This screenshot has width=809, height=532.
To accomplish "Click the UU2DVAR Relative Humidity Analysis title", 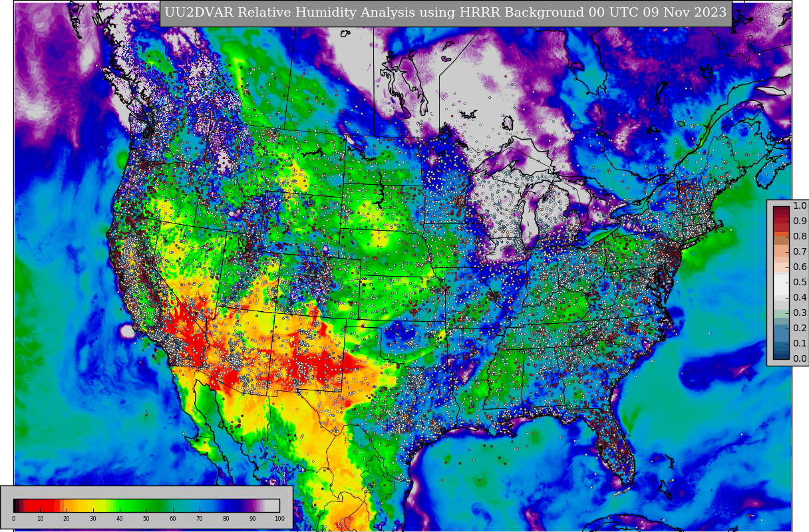I will [x=446, y=13].
